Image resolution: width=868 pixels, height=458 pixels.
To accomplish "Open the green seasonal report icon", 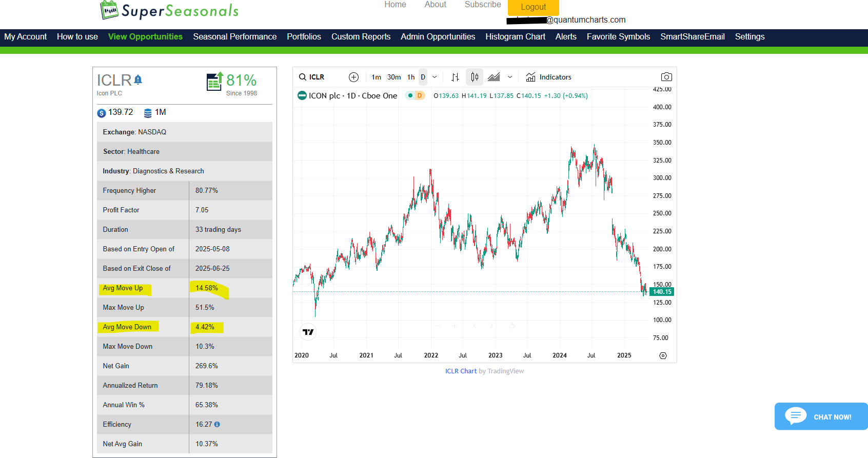I will click(x=215, y=81).
